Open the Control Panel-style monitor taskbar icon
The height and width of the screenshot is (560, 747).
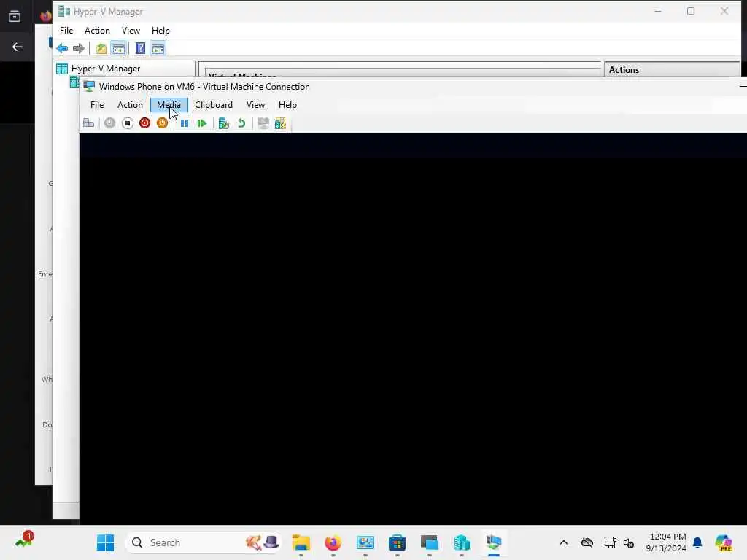tap(365, 542)
